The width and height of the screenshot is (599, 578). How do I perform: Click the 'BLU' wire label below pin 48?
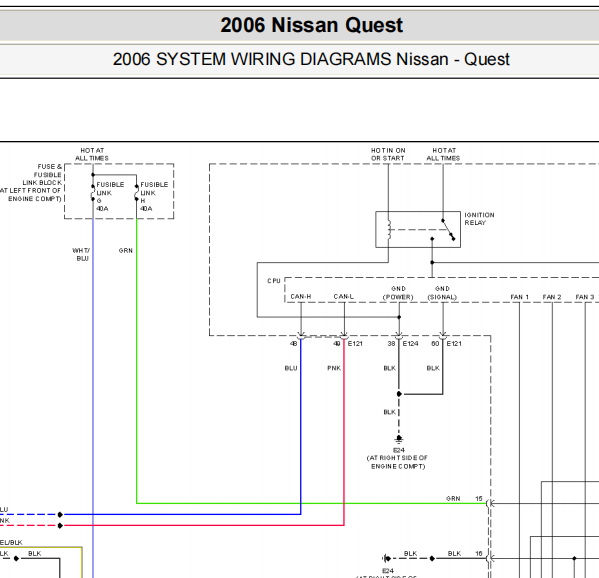tap(291, 368)
